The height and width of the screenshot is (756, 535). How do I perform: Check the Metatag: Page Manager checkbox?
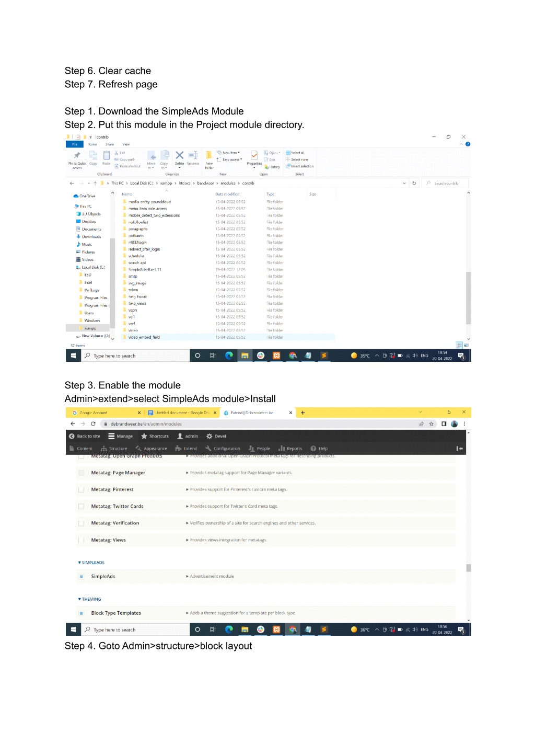[81, 473]
